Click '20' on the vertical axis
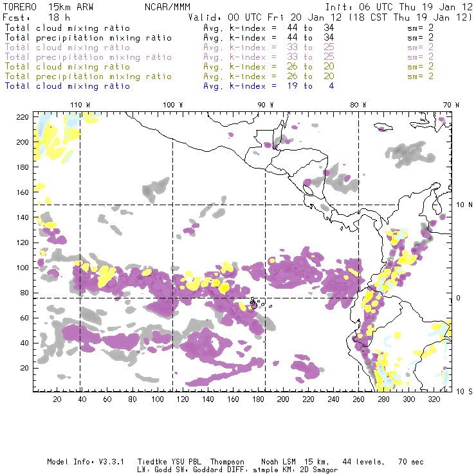This screenshot has height=476, width=476. point(25,368)
